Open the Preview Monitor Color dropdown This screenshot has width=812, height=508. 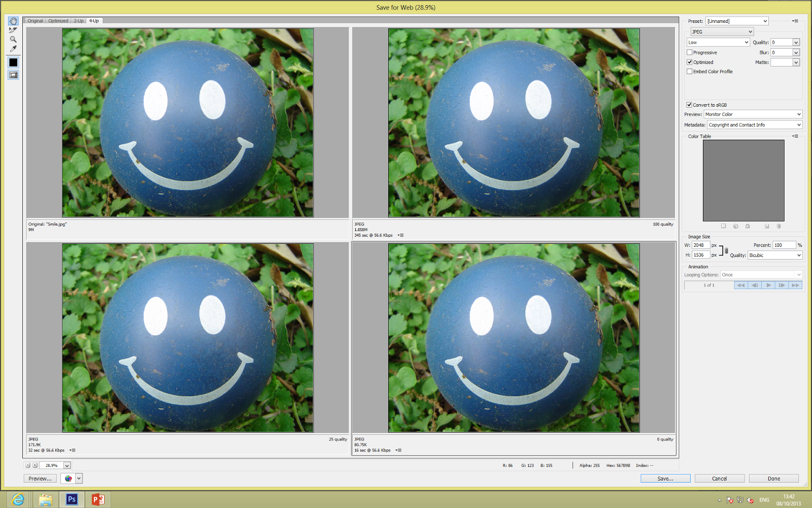point(753,114)
